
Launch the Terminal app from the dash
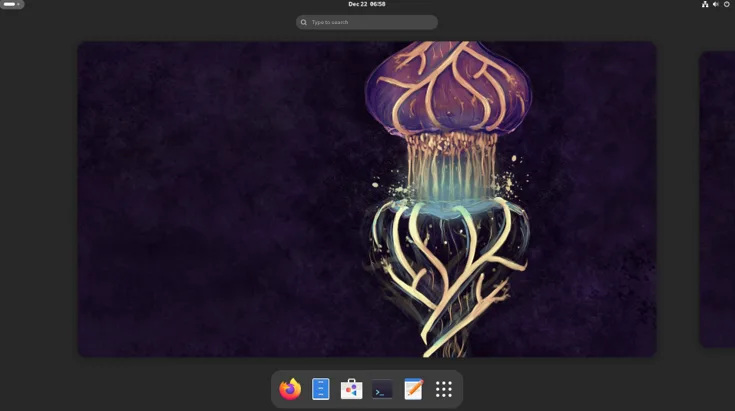tap(382, 389)
